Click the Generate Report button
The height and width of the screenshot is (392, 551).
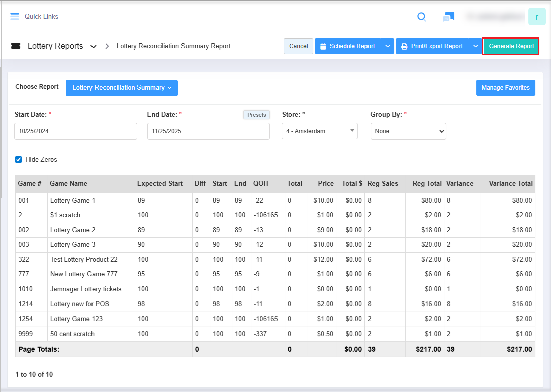click(x=511, y=46)
